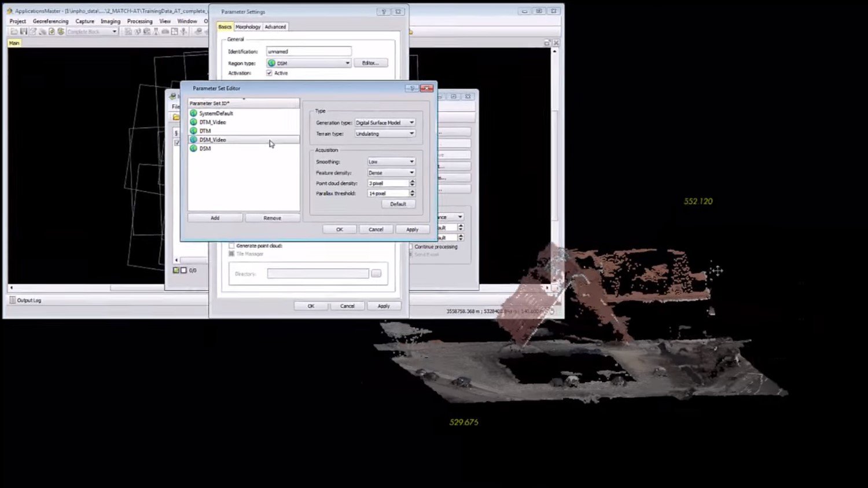Enable the Generate point cloud checkbox
The image size is (868, 488).
click(x=231, y=245)
